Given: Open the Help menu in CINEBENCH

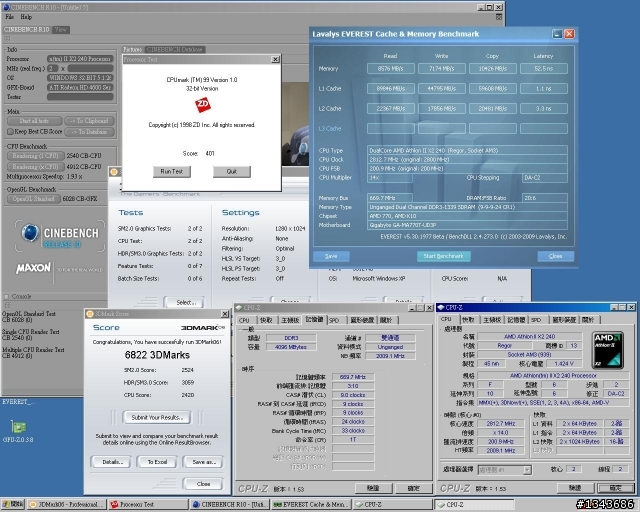Looking at the screenshot, I should pyautogui.click(x=26, y=17).
